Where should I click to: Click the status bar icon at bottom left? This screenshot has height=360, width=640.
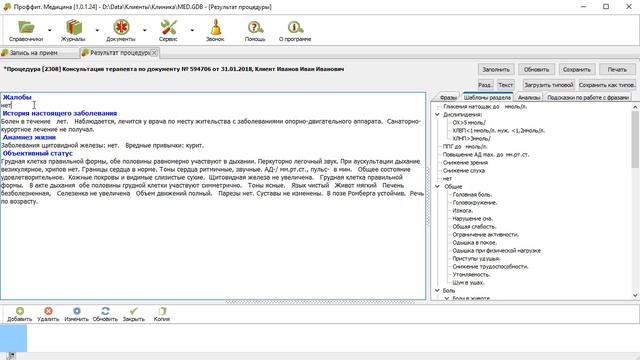coord(11,356)
